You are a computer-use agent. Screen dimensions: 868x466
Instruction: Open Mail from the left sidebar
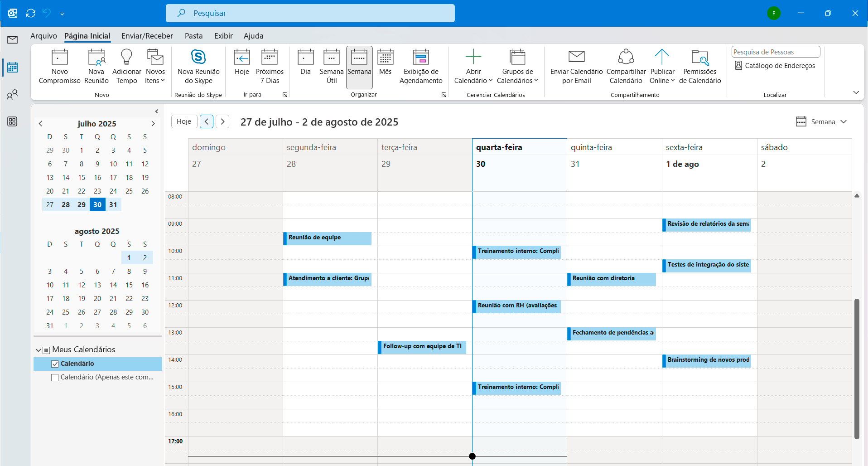point(12,40)
